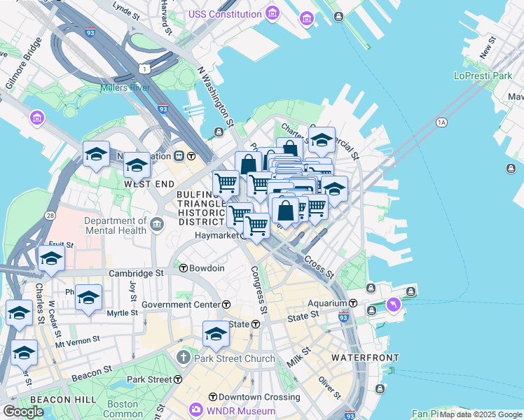Open the graduation cap marker beside Fruit St

[51, 259]
